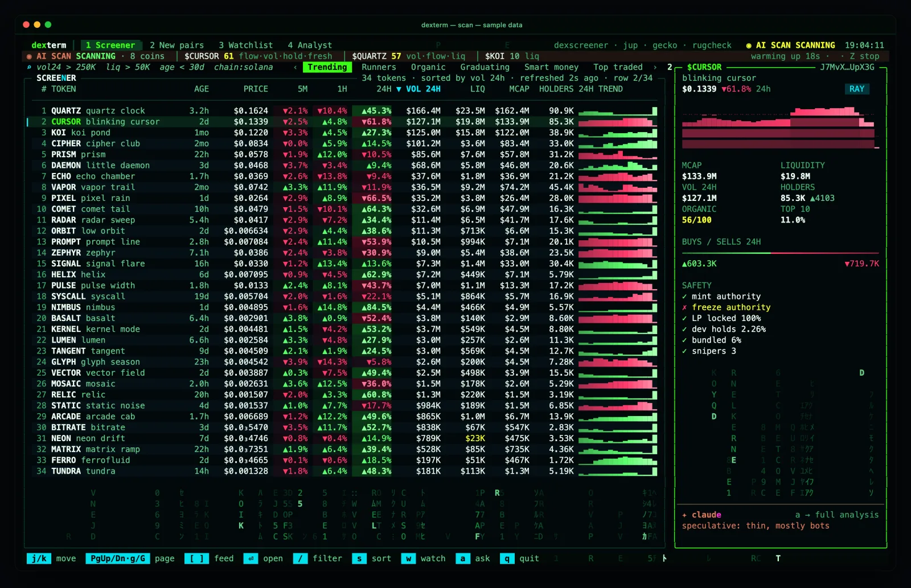Switch to the Runners feed
This screenshot has width=911, height=588.
coord(379,67)
